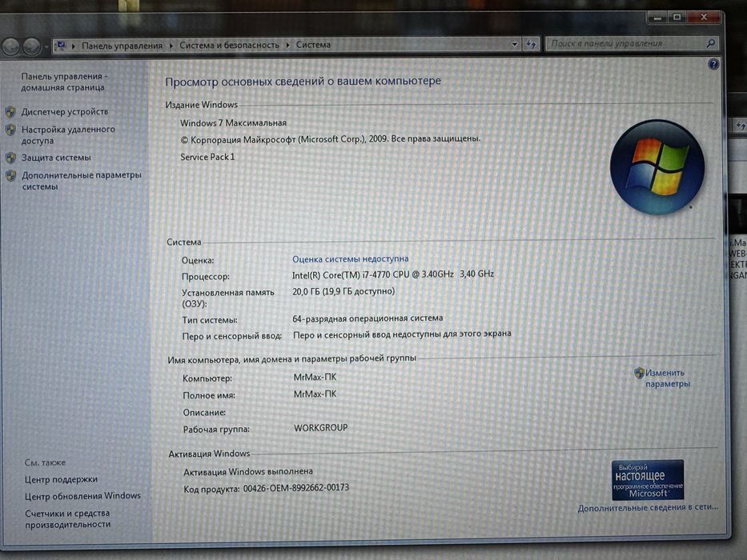Click the magnifier search icon
The image size is (747, 560).
click(711, 43)
